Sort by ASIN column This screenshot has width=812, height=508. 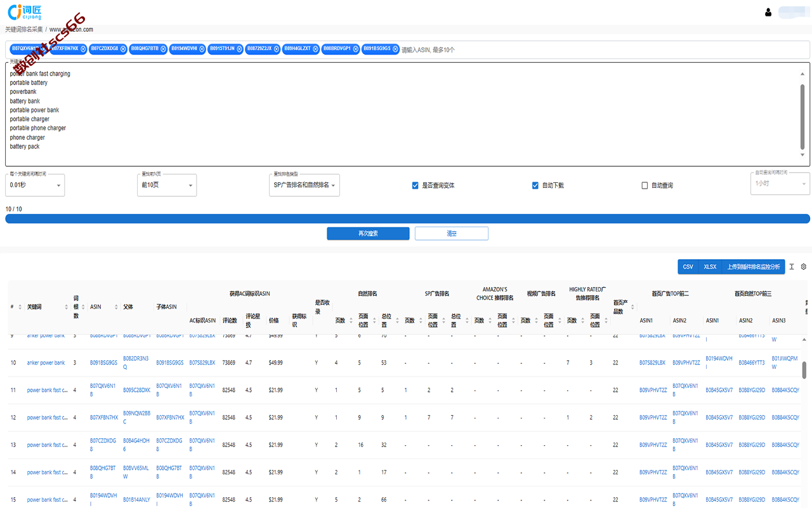116,307
